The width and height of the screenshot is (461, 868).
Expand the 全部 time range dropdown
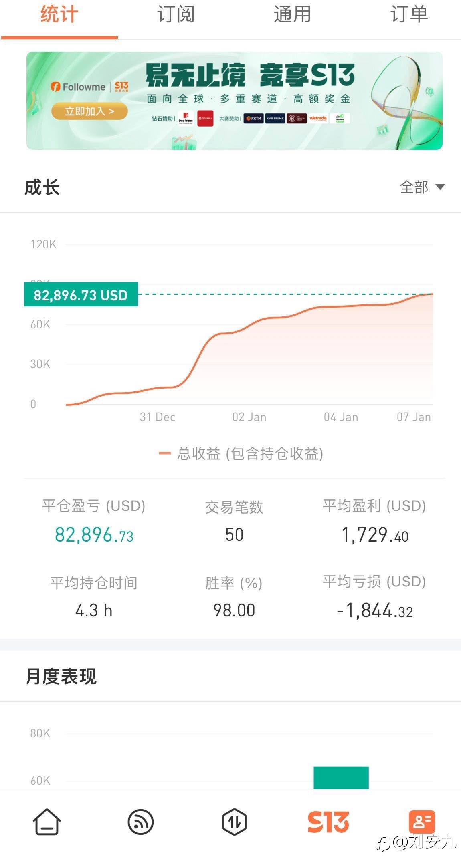422,187
